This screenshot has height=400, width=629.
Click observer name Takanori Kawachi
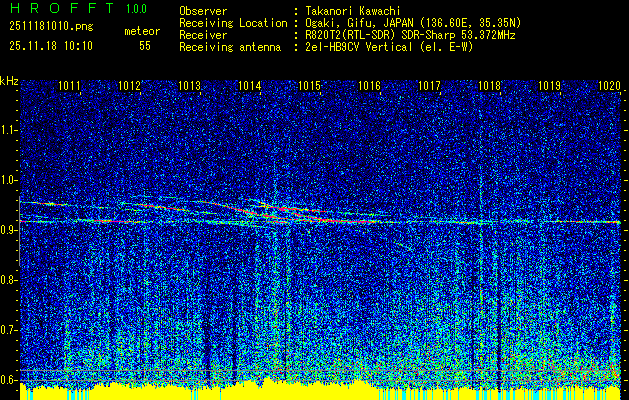coord(352,11)
